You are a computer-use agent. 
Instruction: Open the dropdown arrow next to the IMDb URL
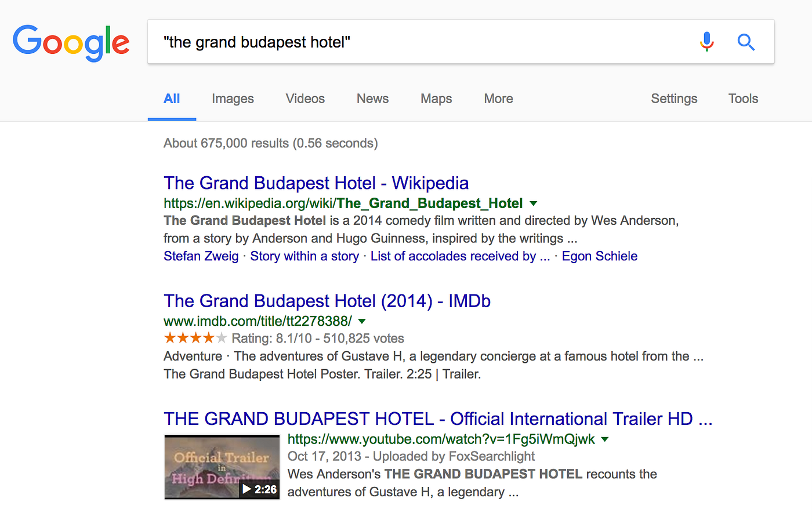361,321
